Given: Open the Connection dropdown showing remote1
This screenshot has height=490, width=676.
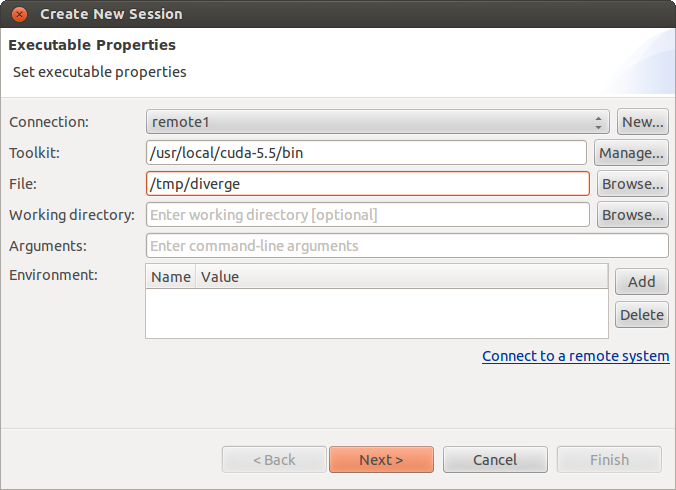Looking at the screenshot, I should coord(377,122).
